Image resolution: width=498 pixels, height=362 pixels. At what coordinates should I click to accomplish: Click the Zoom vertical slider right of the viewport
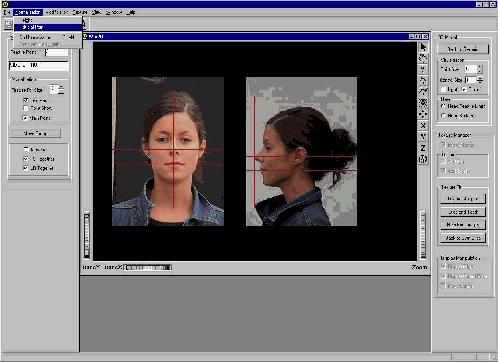coord(423,235)
